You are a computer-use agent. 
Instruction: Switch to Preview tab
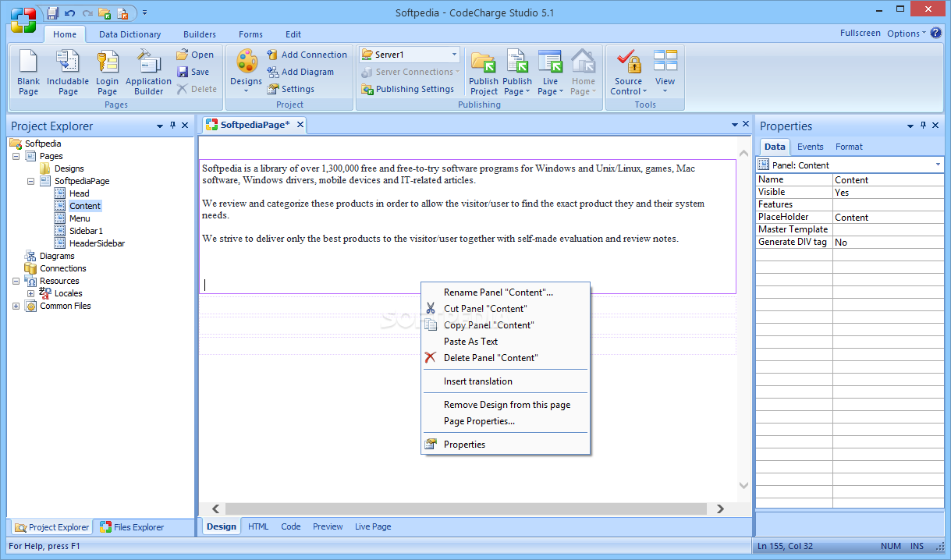click(x=328, y=526)
